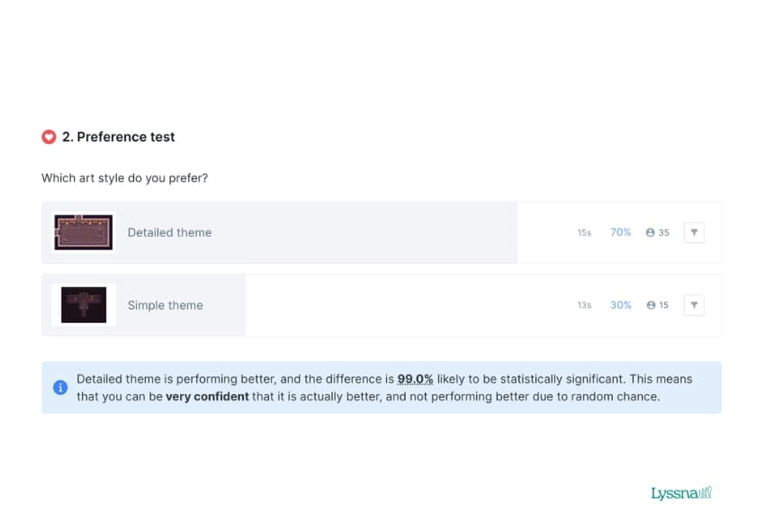765x532 pixels.
Task: Click the 70% result for Detailed theme
Action: [620, 232]
